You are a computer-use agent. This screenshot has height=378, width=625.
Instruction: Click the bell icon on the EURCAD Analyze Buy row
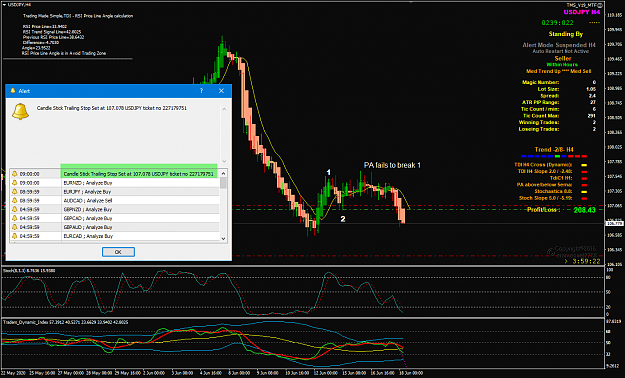pos(15,236)
